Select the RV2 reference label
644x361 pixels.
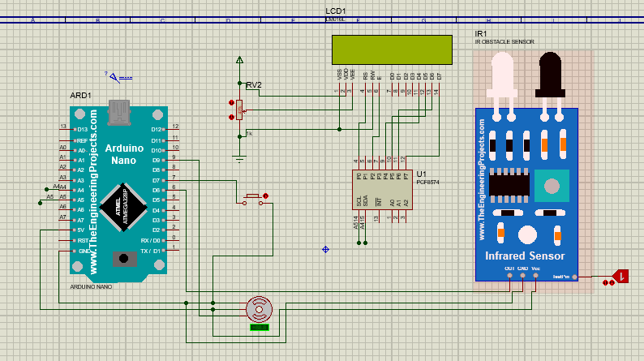click(x=254, y=85)
